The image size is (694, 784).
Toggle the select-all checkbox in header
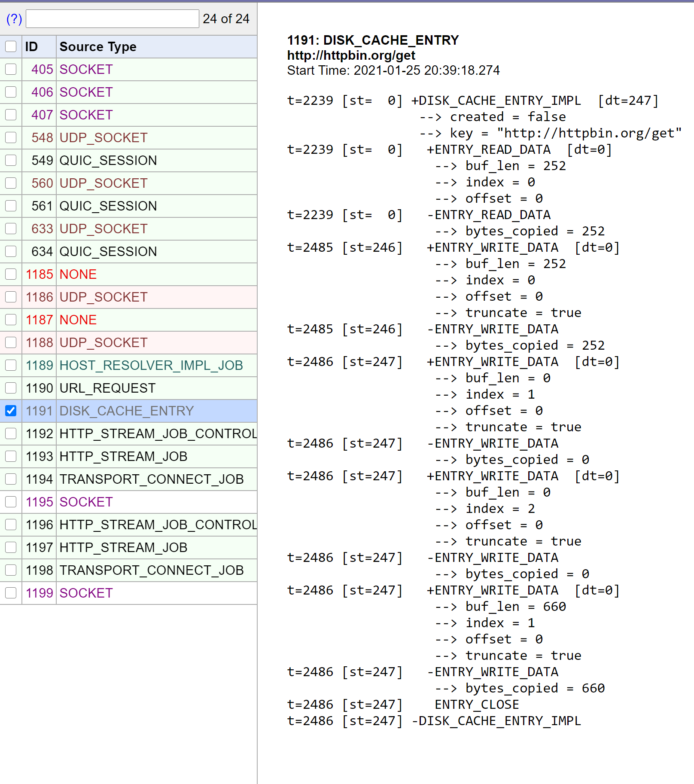11,46
